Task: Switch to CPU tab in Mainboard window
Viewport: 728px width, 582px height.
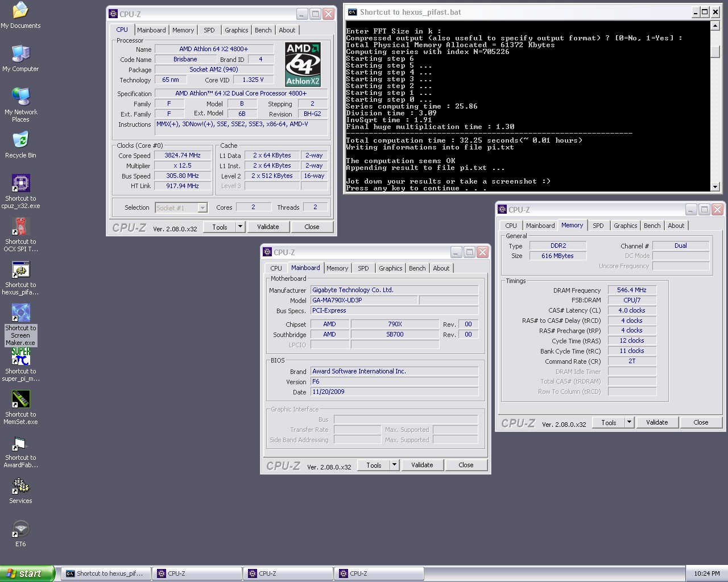Action: (276, 268)
